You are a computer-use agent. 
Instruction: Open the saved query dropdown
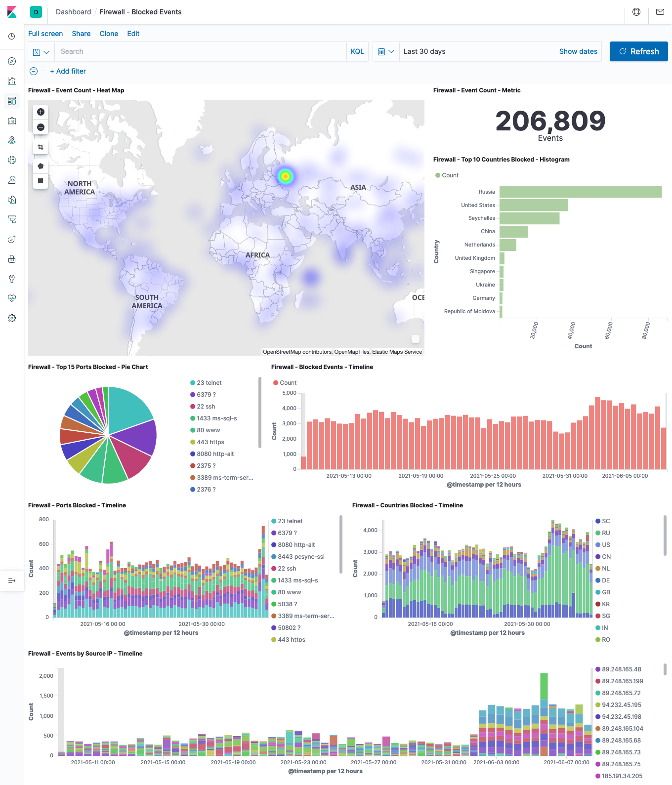click(42, 52)
